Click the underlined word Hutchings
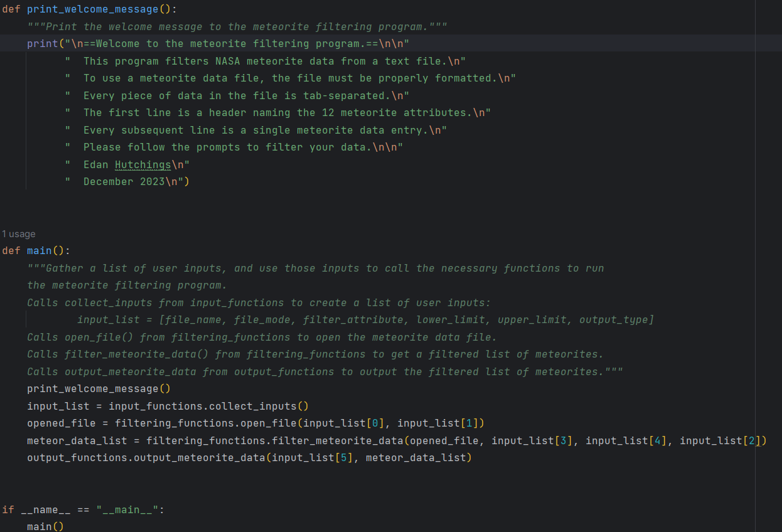This screenshot has width=782, height=532. pyautogui.click(x=142, y=164)
